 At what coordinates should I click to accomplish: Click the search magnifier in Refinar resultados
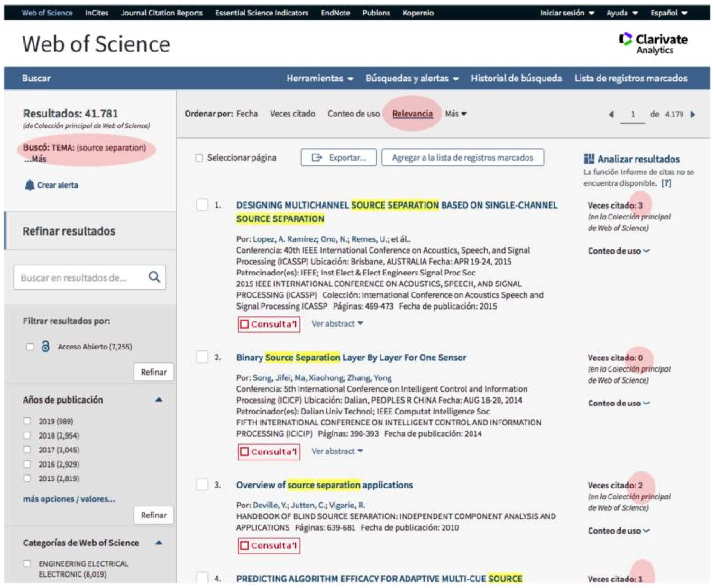154,277
